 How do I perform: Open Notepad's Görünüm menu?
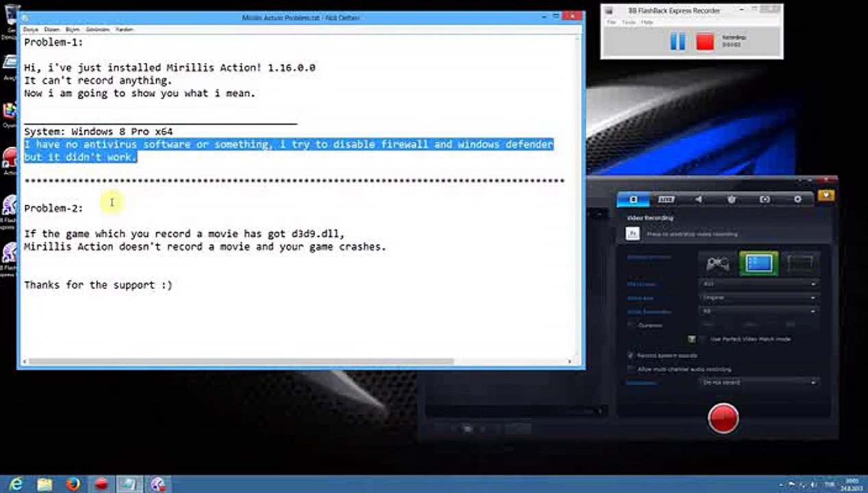(99, 30)
